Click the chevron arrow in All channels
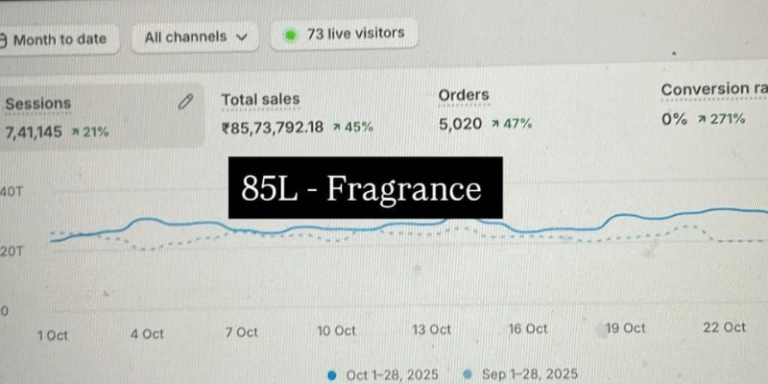Screen dimensions: 768x384 pyautogui.click(x=241, y=38)
